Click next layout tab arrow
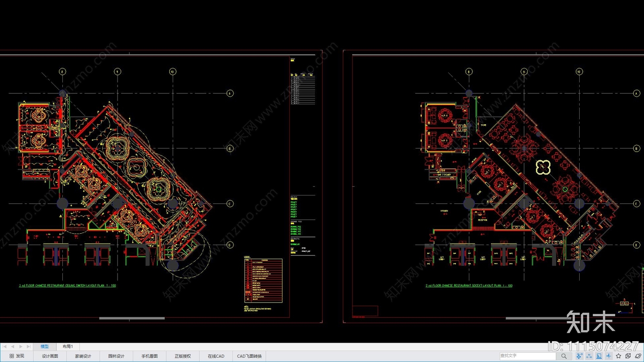The image size is (644, 362). [21, 346]
